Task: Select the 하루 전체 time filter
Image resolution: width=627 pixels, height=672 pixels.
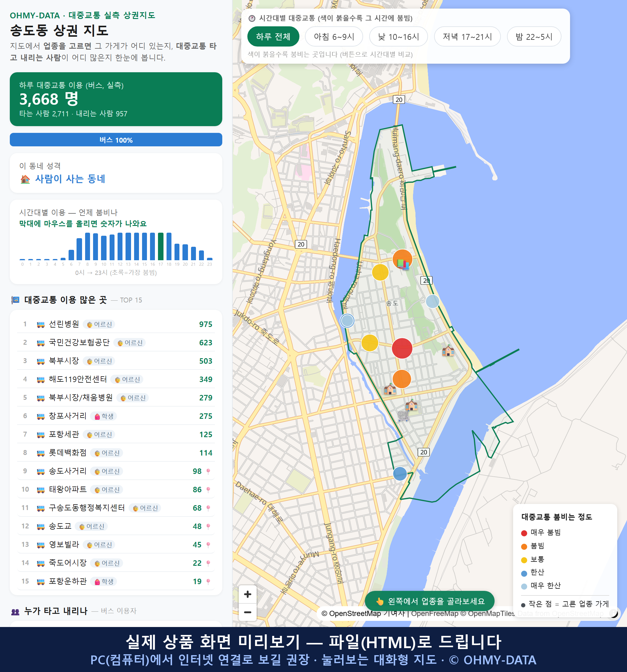Action: 273,36
